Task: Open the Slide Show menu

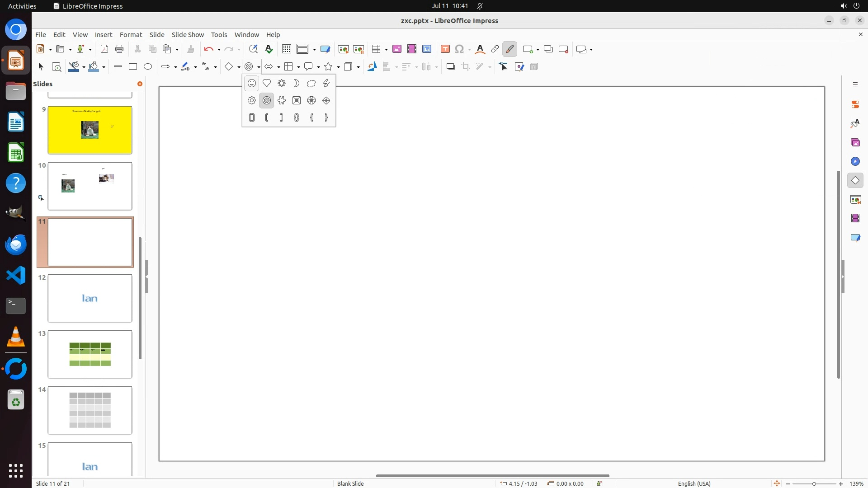Action: point(188,34)
